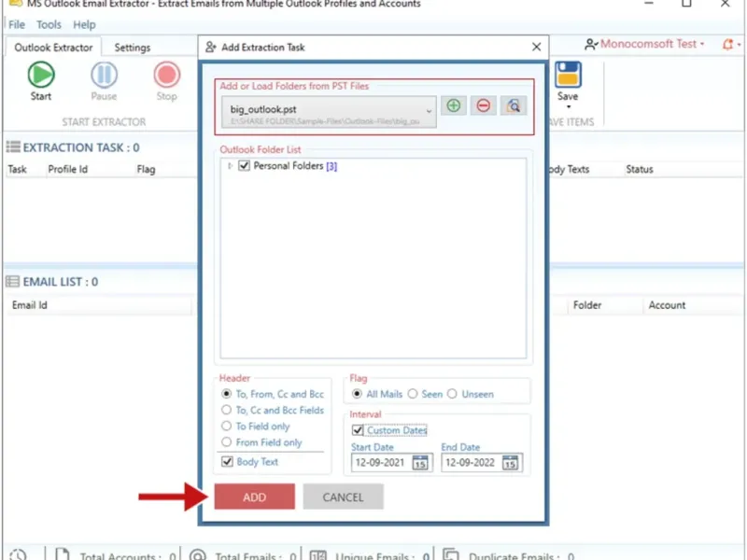Remove PST file with red minus icon
The height and width of the screenshot is (560, 747).
click(x=483, y=105)
